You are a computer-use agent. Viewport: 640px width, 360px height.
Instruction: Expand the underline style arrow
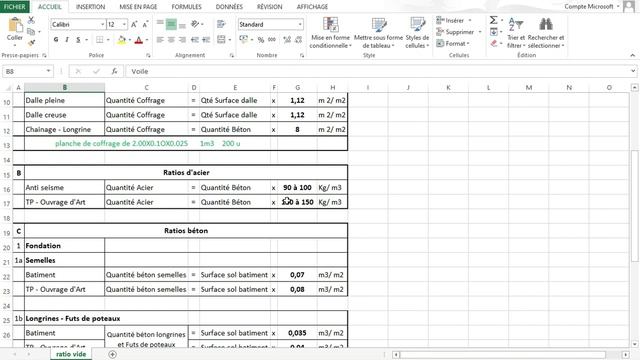[86, 40]
